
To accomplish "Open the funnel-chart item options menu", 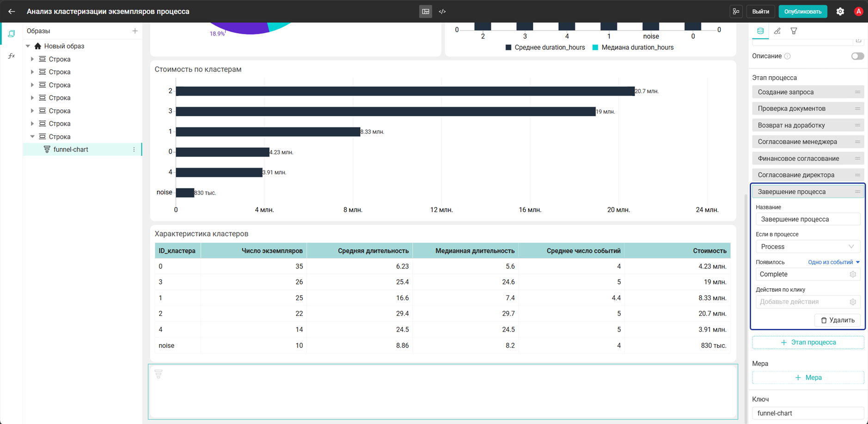I will click(x=134, y=150).
